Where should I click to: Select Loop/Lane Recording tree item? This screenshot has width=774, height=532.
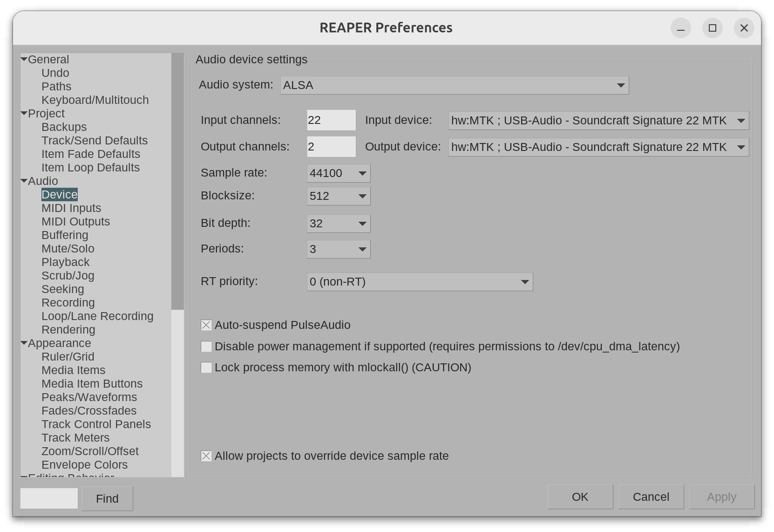pyautogui.click(x=97, y=316)
